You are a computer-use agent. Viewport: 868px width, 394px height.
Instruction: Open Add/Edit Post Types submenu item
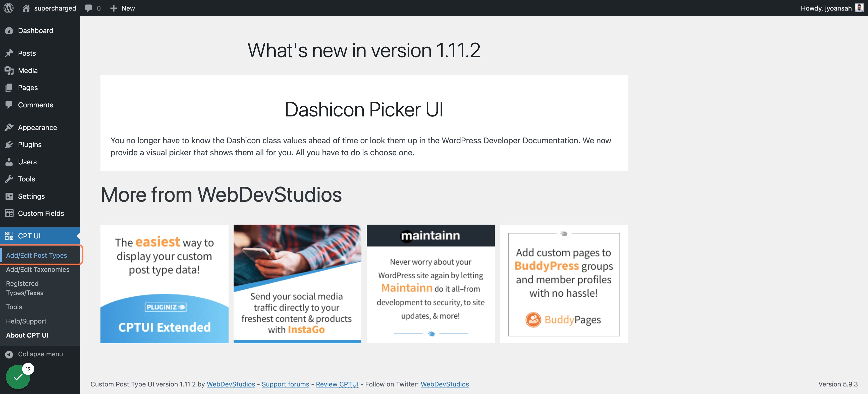(x=36, y=255)
